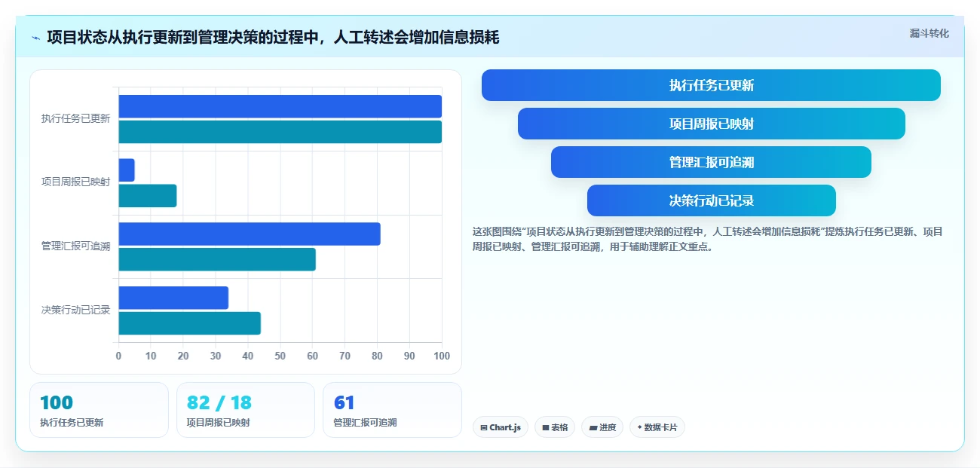
Task: Click blue bar for 管理汇报可追溯
Action: pos(250,234)
